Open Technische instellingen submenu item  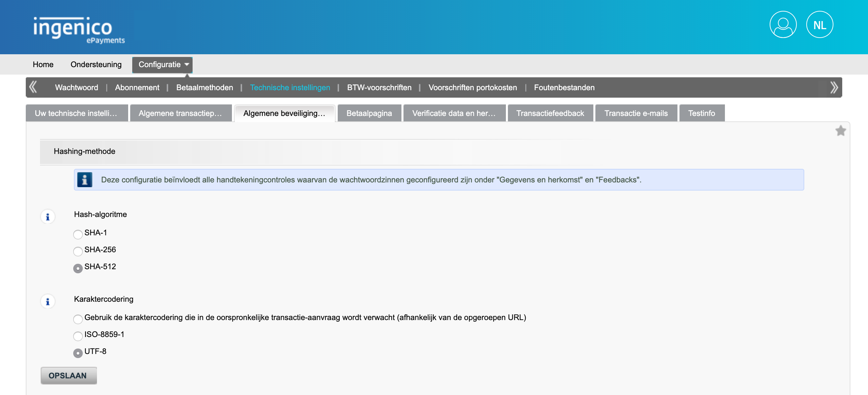click(290, 87)
